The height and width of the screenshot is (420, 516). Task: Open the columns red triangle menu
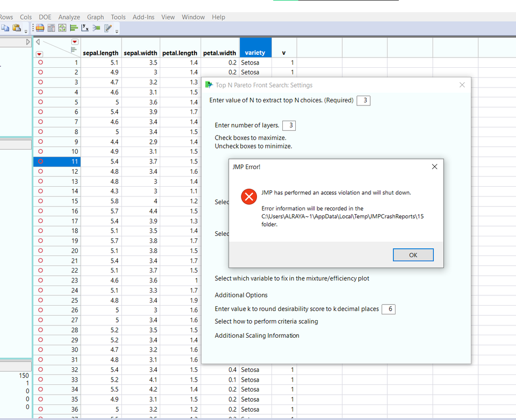point(75,42)
